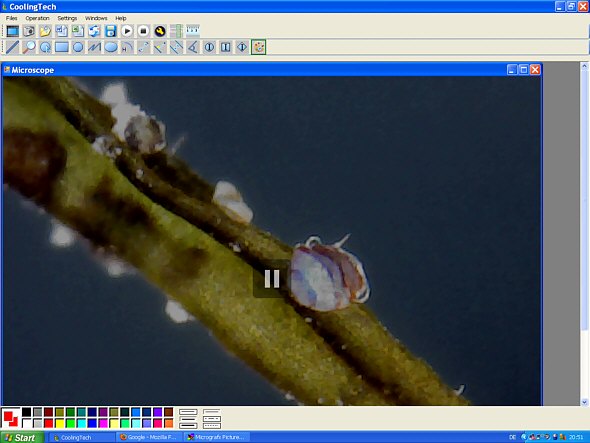Select the rectangle tool

coord(62,47)
